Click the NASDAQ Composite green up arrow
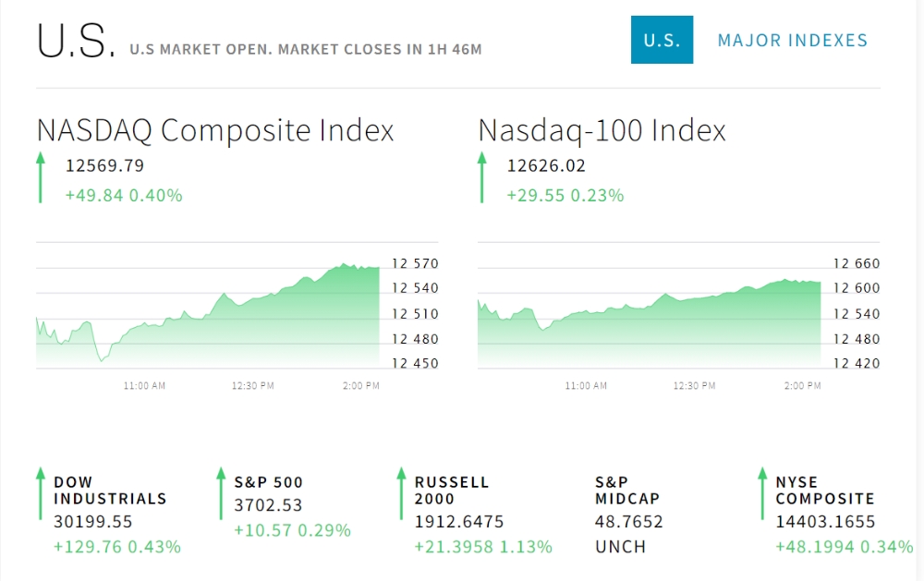The image size is (924, 581). (41, 178)
